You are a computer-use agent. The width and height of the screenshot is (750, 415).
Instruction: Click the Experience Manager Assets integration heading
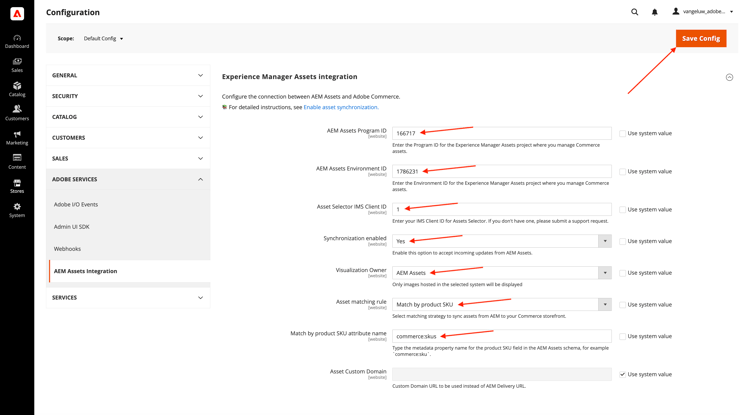tap(289, 77)
